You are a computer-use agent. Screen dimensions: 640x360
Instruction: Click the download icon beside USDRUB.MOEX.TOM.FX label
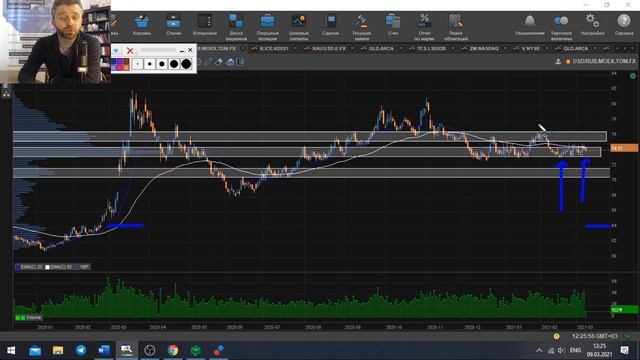(558, 62)
